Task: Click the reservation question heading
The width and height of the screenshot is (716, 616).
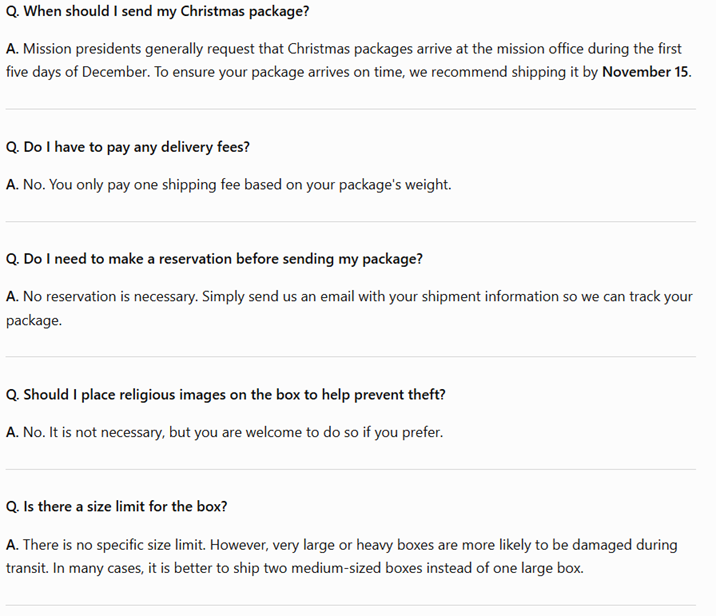Action: click(214, 259)
